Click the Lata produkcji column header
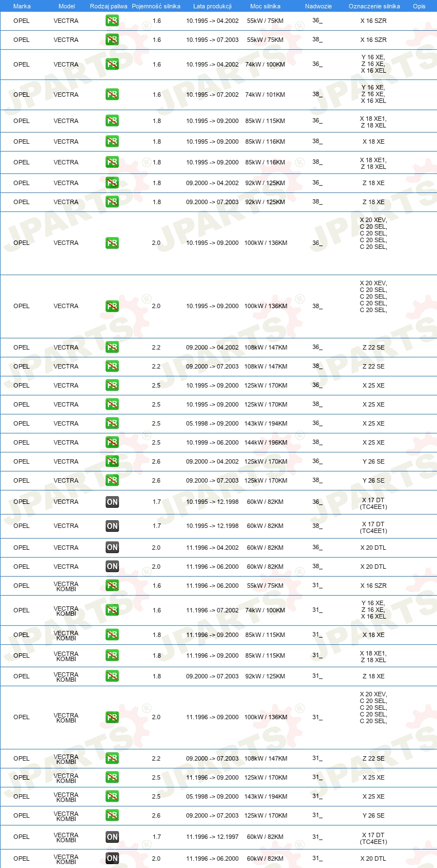The width and height of the screenshot is (437, 868). point(212,6)
